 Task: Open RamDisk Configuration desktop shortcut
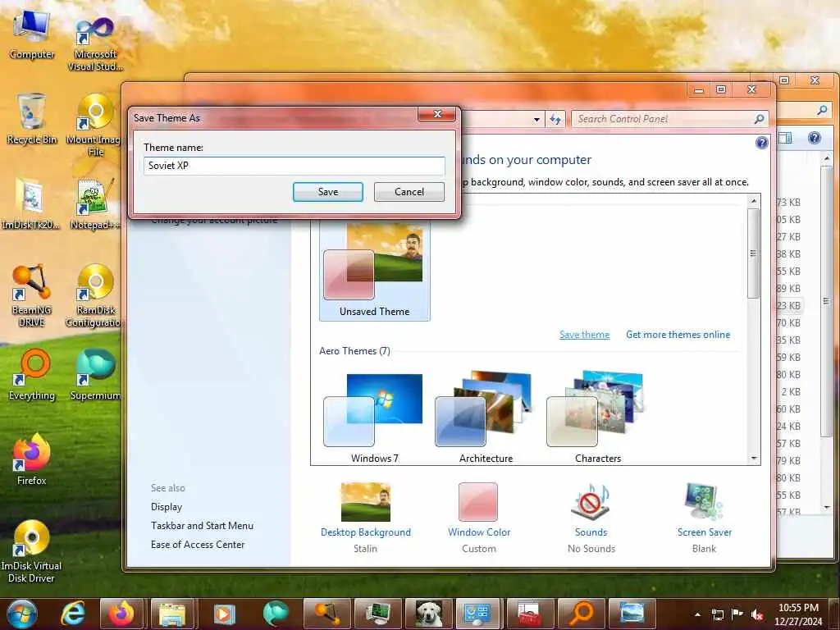(95, 295)
